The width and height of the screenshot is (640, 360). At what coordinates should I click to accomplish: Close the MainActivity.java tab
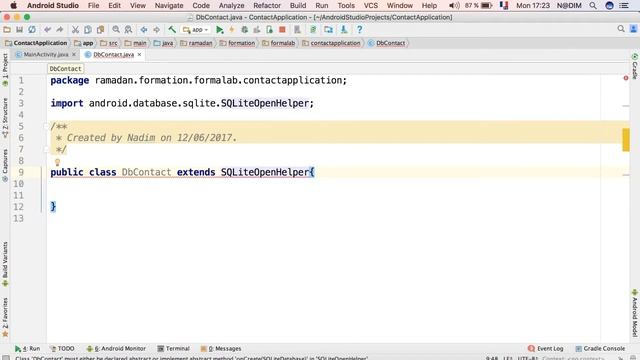74,54
